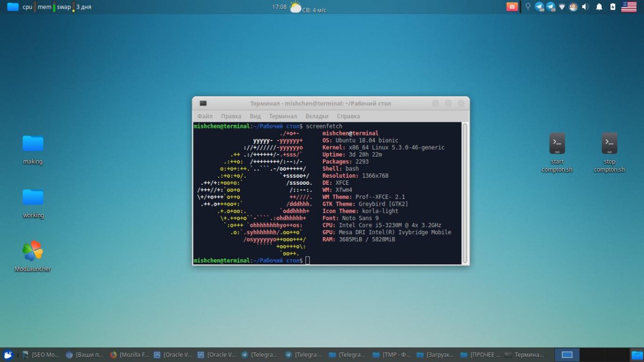This screenshot has width=644, height=362.
Task: Click the swap usage monitor in panel
Action: [x=65, y=7]
